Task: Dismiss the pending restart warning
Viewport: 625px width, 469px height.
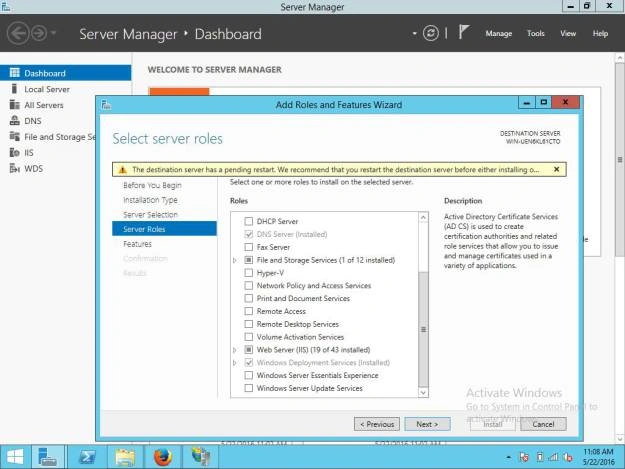Action: pos(556,169)
